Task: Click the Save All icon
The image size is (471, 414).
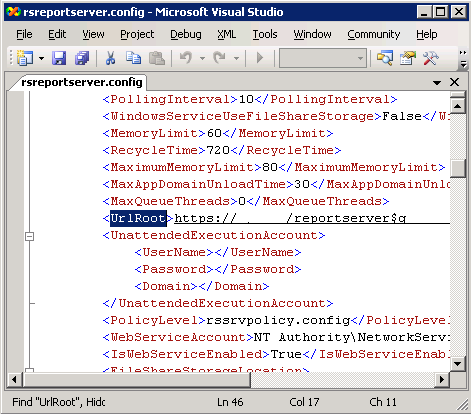Action: pos(82,58)
